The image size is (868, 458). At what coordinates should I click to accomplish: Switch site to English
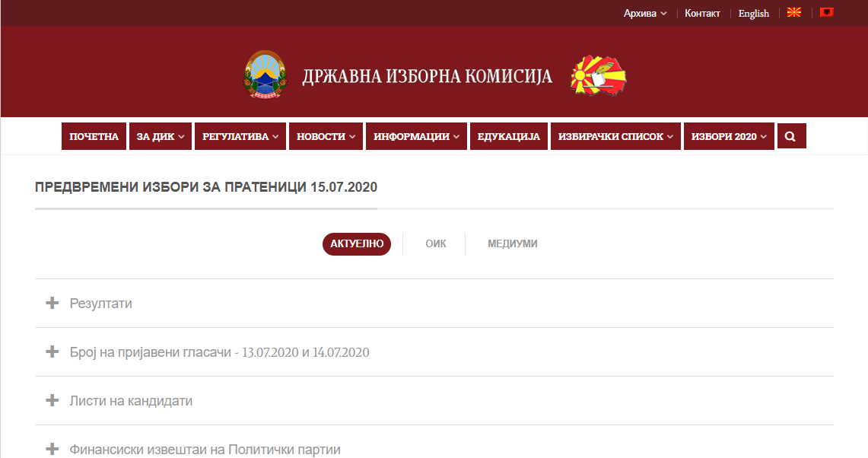pyautogui.click(x=753, y=13)
